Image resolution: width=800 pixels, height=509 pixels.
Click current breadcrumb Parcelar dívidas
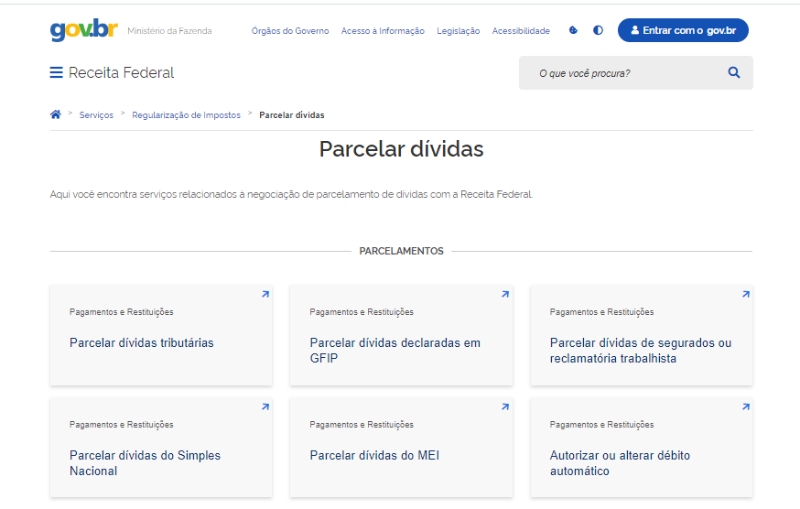click(x=291, y=115)
